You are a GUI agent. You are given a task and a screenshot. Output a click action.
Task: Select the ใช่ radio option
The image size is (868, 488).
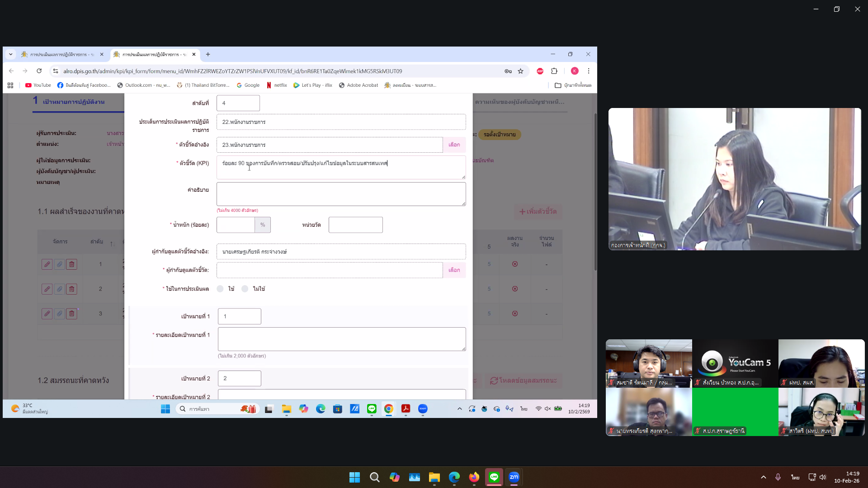tap(220, 289)
